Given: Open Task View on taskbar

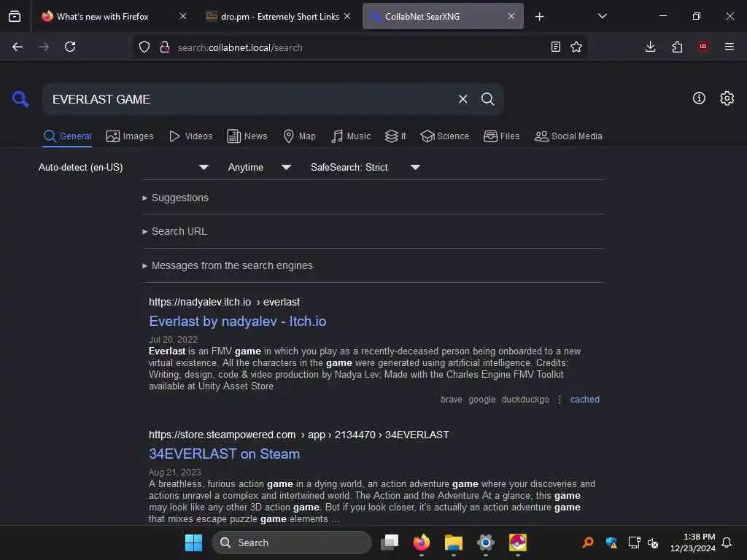Looking at the screenshot, I should pyautogui.click(x=390, y=542).
